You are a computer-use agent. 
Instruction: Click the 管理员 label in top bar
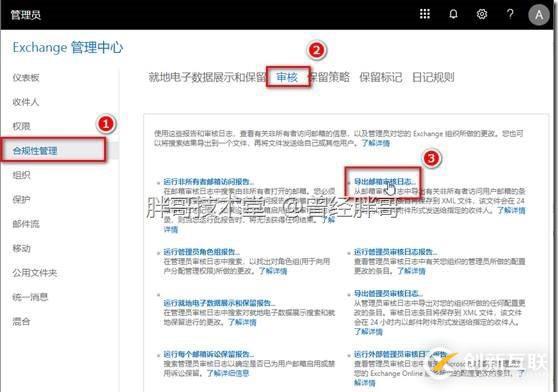point(26,15)
